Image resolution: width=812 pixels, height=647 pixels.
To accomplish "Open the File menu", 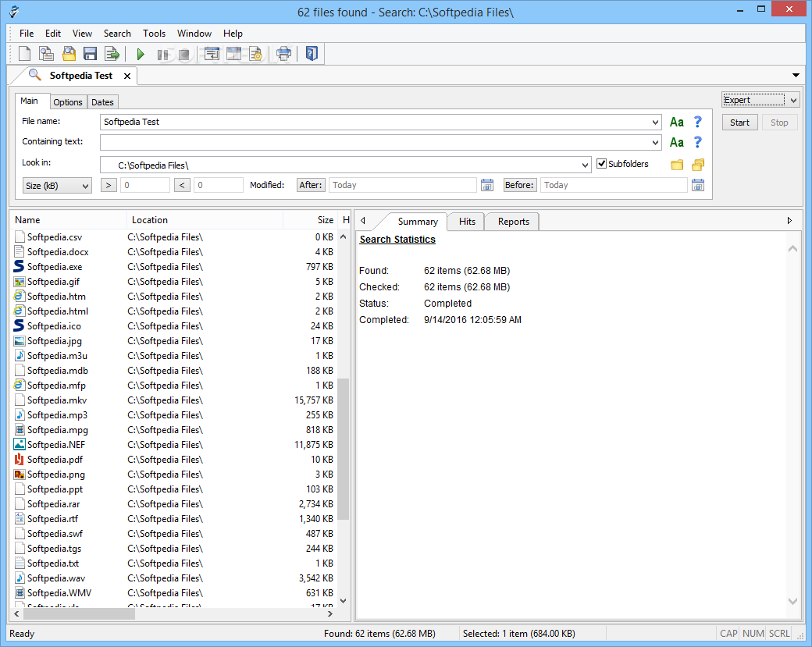I will point(27,33).
